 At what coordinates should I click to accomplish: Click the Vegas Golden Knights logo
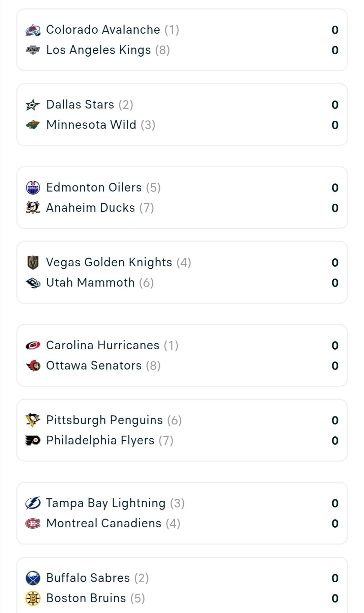click(33, 263)
